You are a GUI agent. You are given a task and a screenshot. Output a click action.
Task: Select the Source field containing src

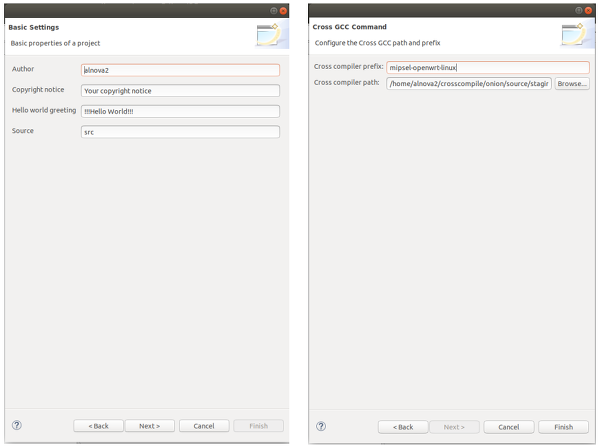pos(180,132)
